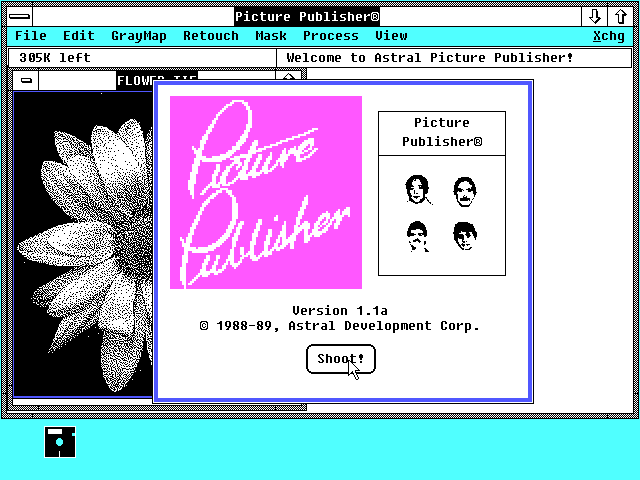This screenshot has width=640, height=480.
Task: Click the 'Version 1.1a' text
Action: click(340, 311)
